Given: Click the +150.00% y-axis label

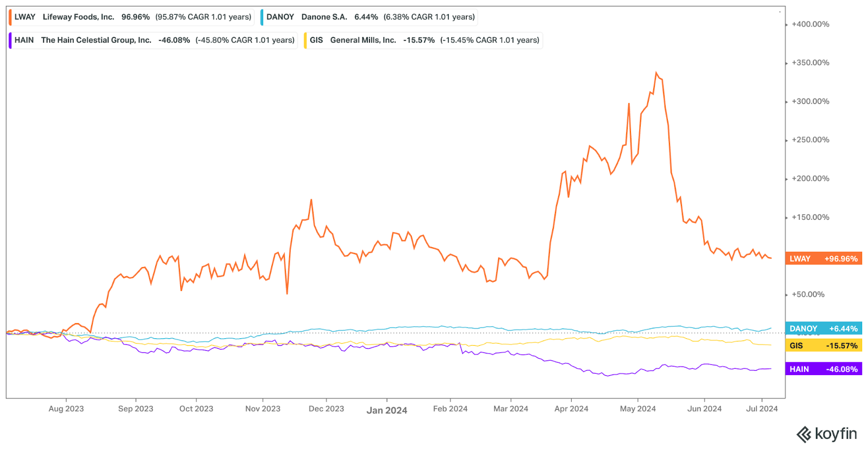Looking at the screenshot, I should pos(810,217).
